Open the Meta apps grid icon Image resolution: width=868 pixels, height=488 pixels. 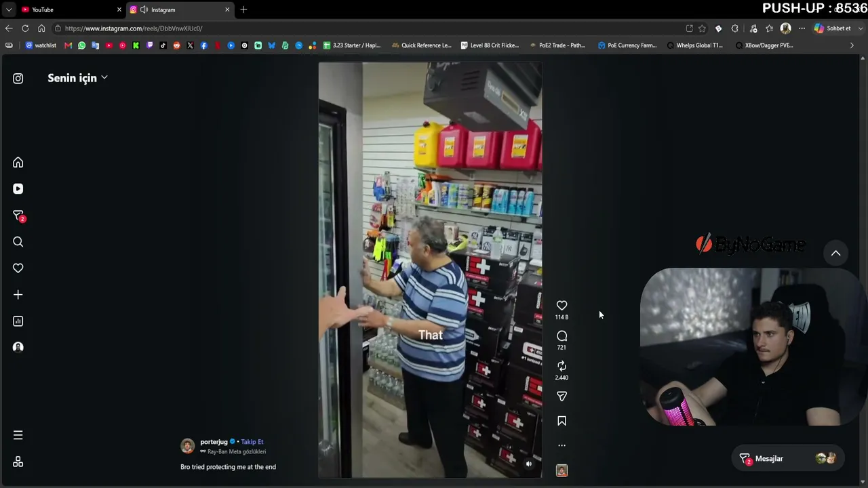(18, 462)
